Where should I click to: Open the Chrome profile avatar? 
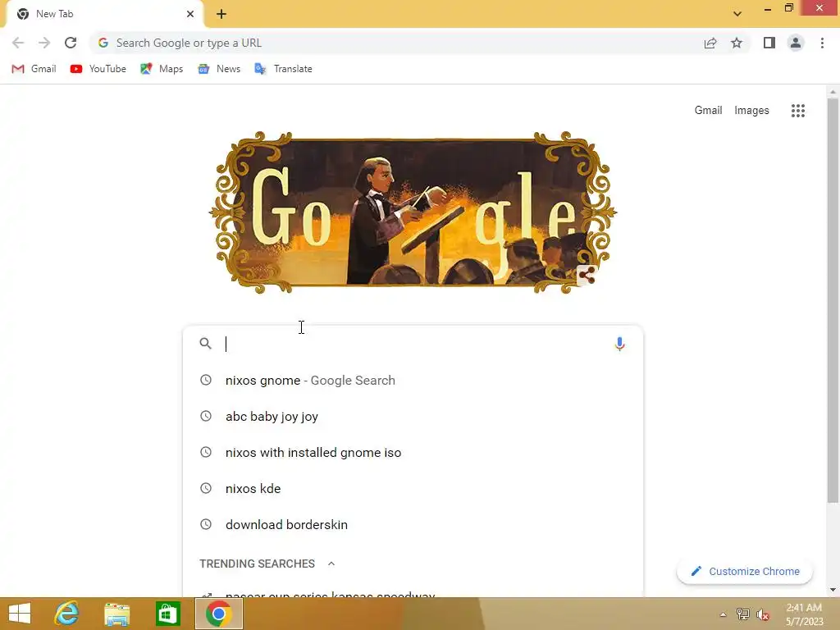[796, 43]
